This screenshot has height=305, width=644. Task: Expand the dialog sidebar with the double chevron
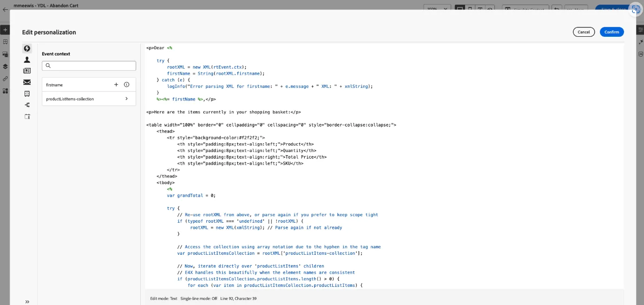27,302
